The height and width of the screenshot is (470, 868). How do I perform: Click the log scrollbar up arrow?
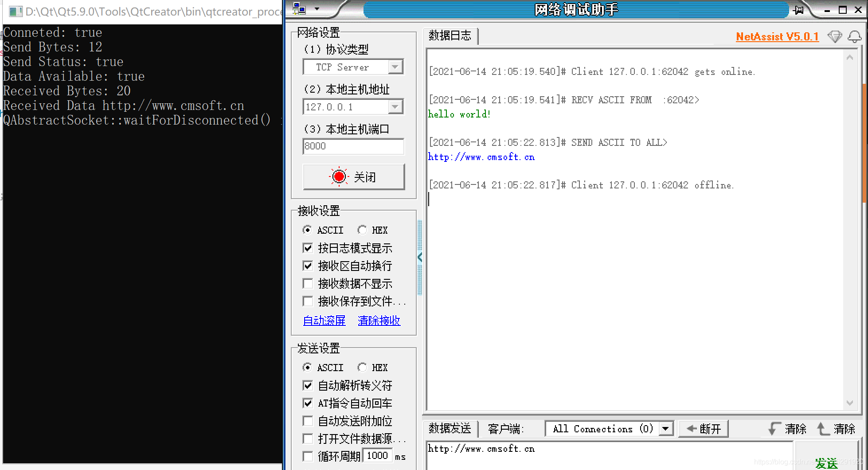point(850,58)
